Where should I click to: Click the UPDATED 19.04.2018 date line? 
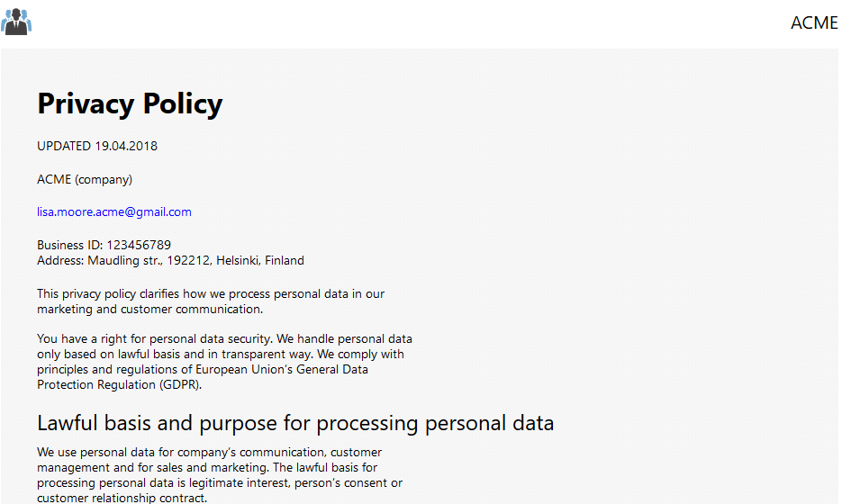tap(97, 146)
